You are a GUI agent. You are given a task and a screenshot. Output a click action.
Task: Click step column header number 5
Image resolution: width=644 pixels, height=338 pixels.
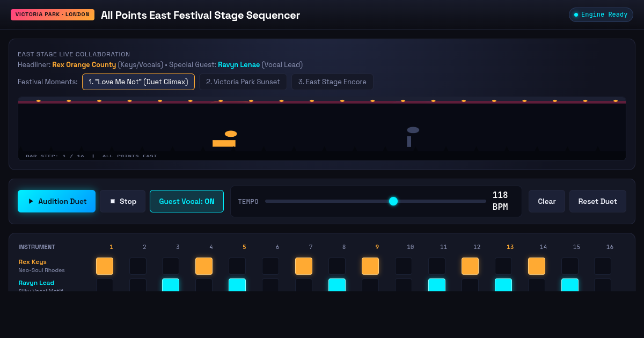pyautogui.click(x=244, y=247)
